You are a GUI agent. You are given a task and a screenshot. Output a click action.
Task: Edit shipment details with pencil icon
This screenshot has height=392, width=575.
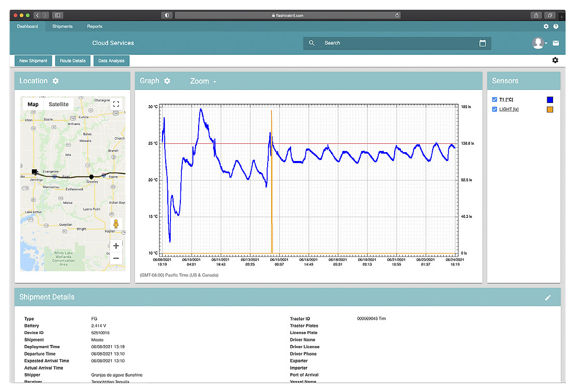548,297
